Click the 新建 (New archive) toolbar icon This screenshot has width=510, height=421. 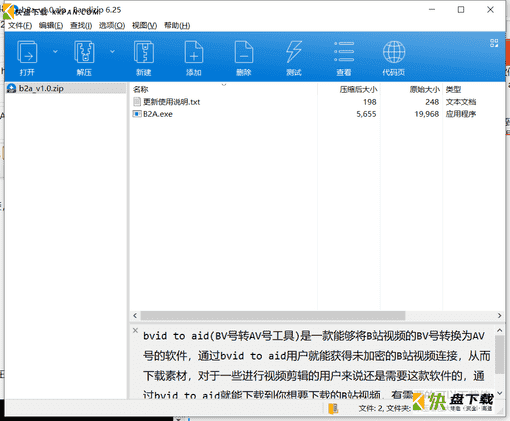144,52
